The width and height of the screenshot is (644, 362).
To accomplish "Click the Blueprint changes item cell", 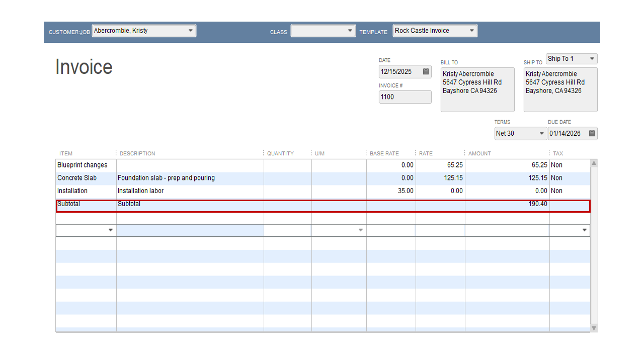I will [x=83, y=165].
